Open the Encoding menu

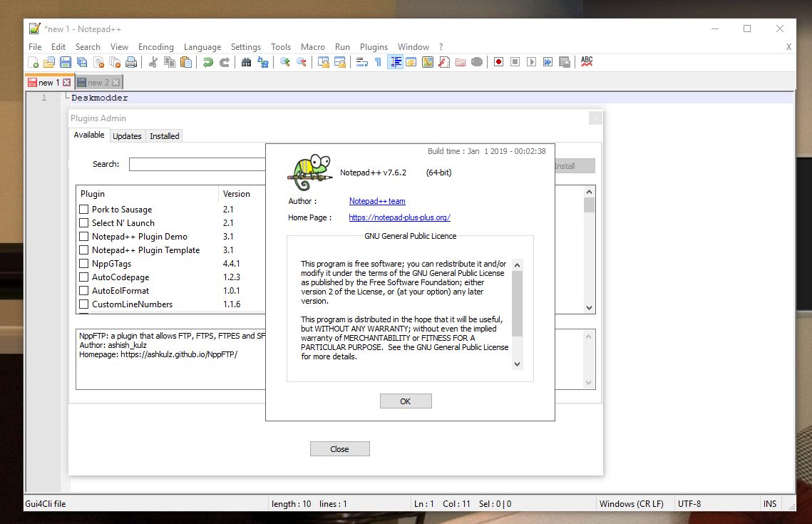[156, 46]
